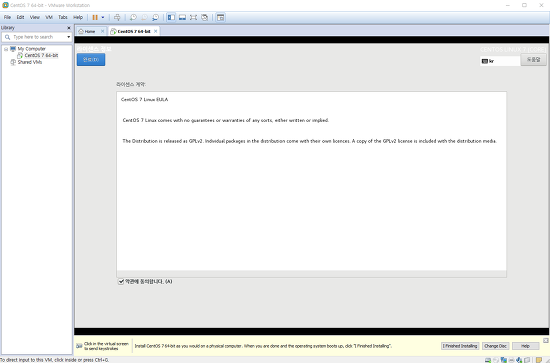Open the VM menu

coord(49,17)
